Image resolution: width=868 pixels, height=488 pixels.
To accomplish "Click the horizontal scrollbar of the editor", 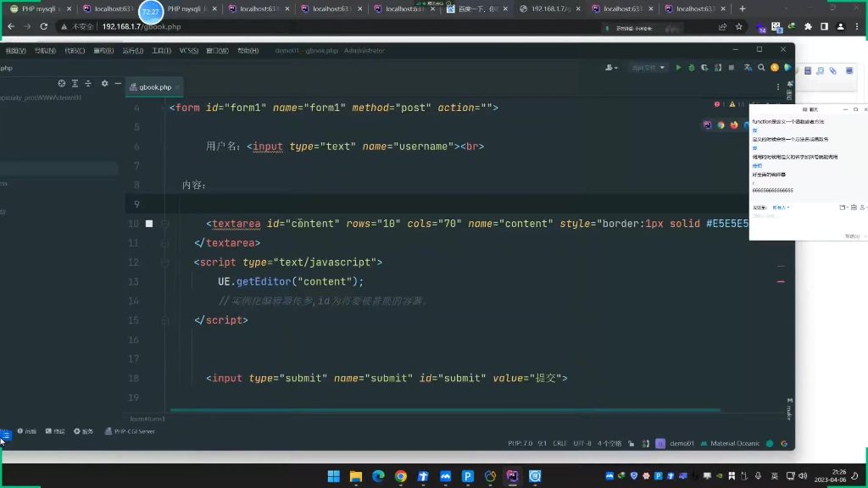I will click(445, 410).
